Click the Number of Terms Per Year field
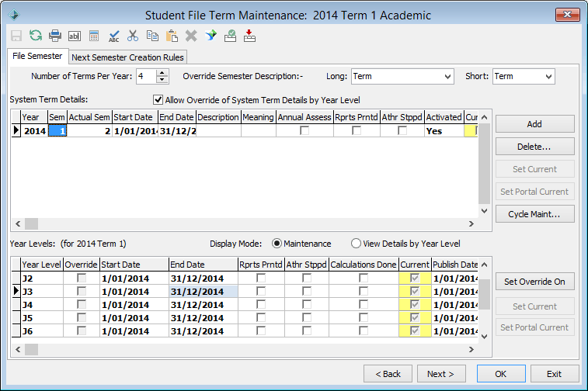Viewport: 588px width, 391px height. [x=145, y=76]
